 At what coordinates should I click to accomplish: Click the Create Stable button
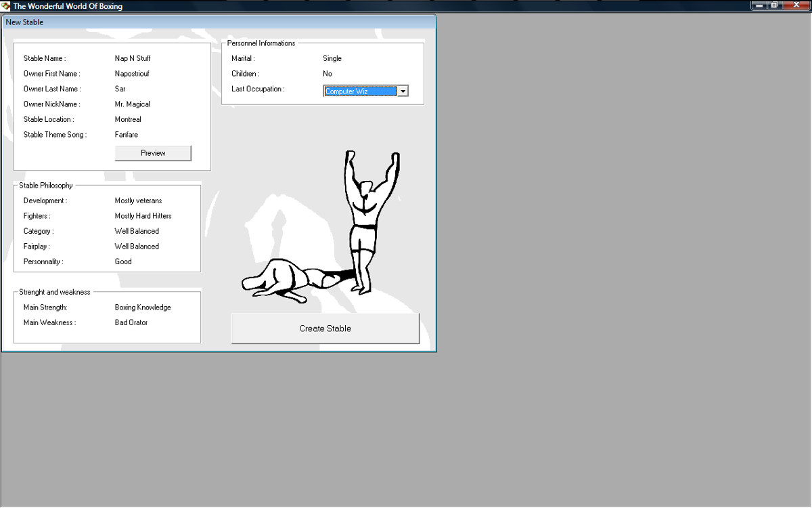coord(325,329)
